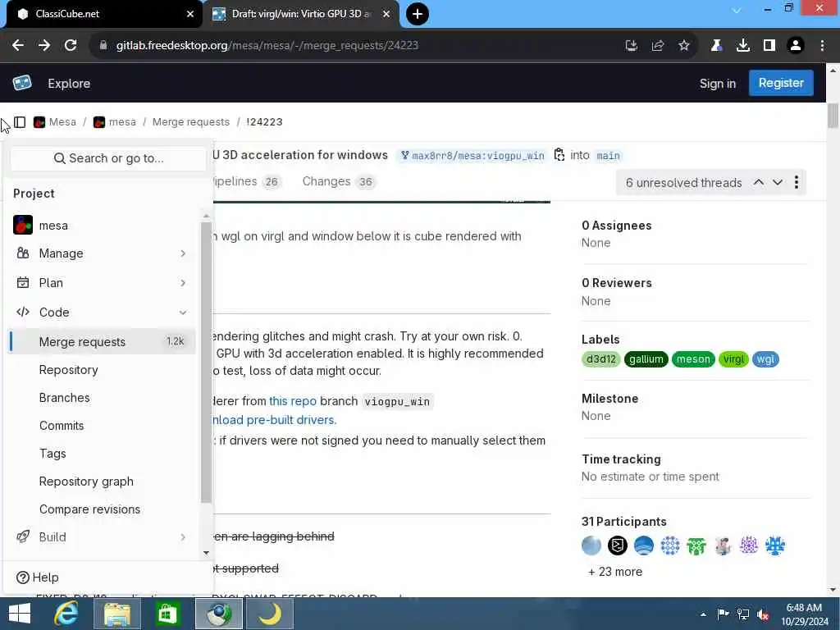The width and height of the screenshot is (840, 630).
Task: Toggle the browser side panel icon
Action: click(x=769, y=46)
